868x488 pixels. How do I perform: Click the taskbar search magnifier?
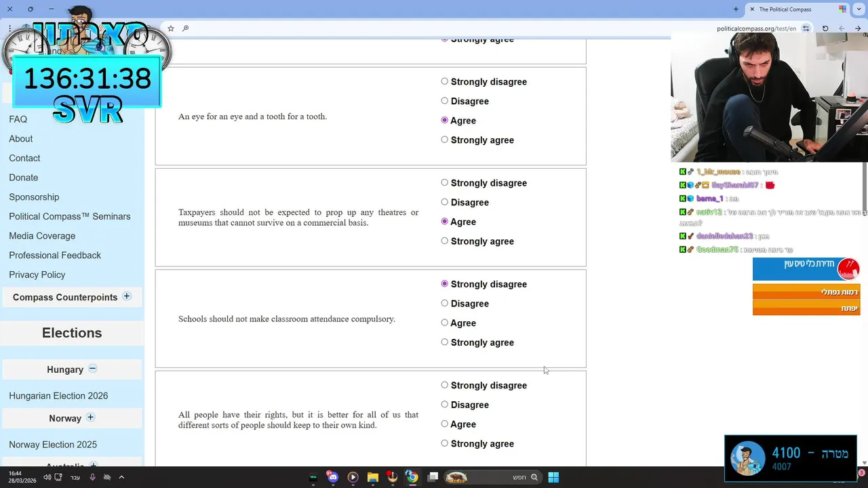(534, 477)
